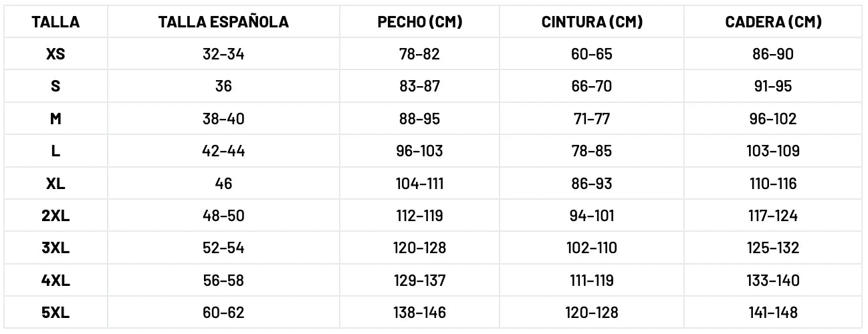Click the waist measurement 66–70 cell

click(x=592, y=86)
